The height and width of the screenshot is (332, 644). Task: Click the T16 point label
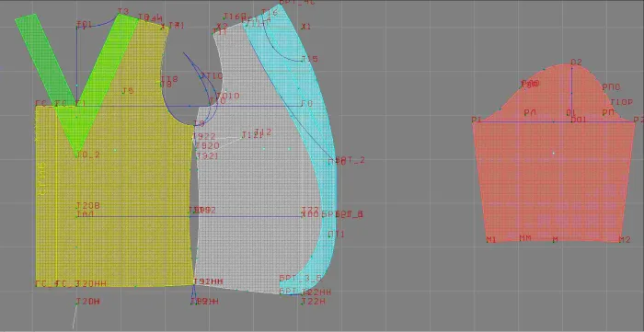270,12
